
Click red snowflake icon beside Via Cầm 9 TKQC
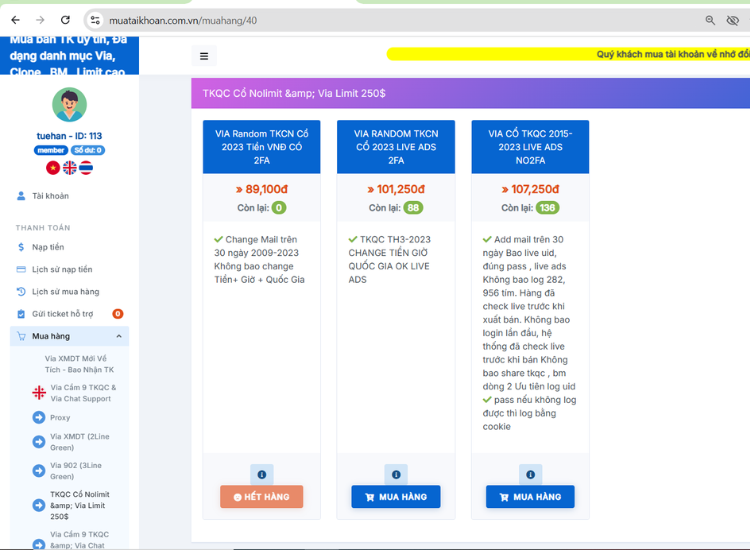coord(39,393)
